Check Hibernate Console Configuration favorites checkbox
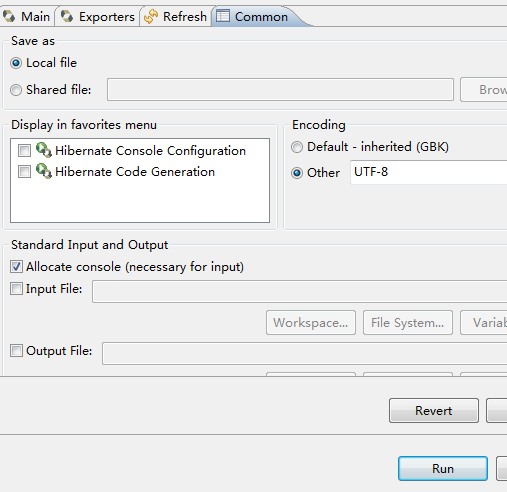The width and height of the screenshot is (507, 492). [x=24, y=150]
